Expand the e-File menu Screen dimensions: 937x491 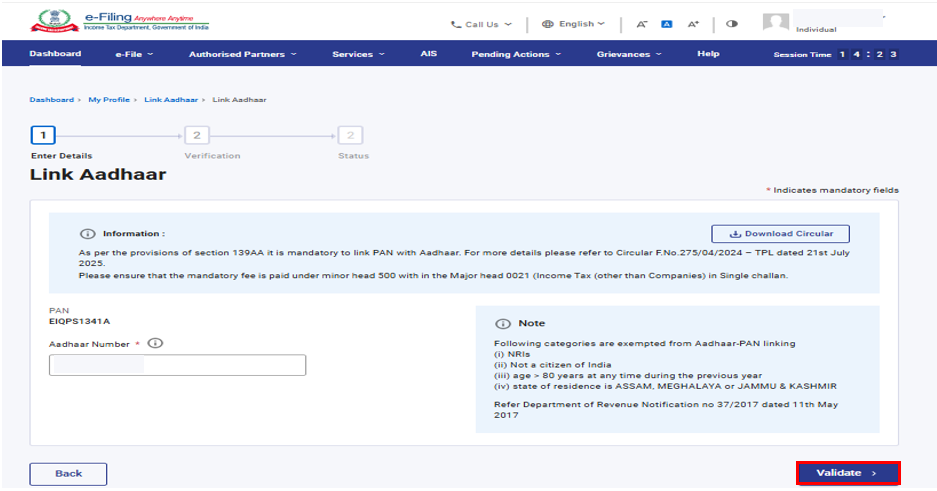click(x=134, y=54)
